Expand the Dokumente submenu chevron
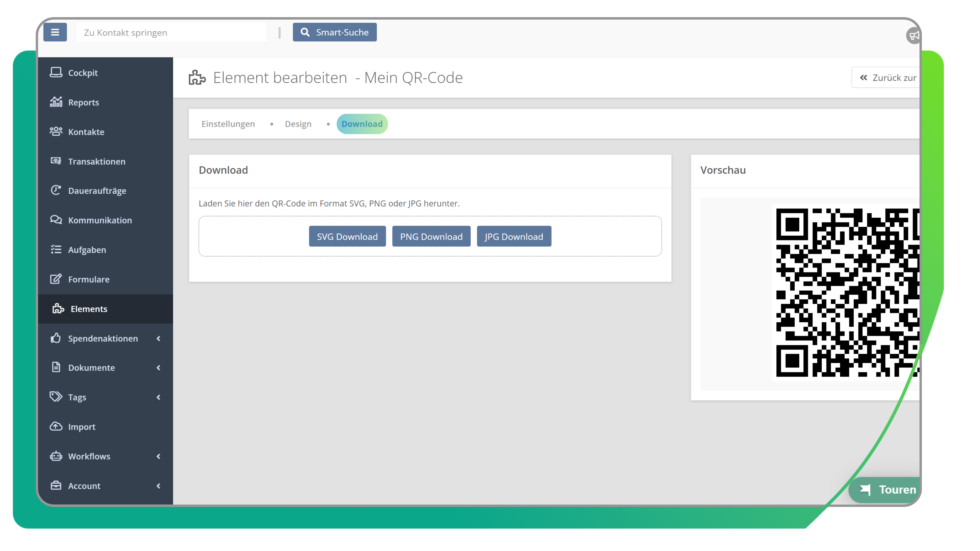Screen dimensions: 980x551 pyautogui.click(x=158, y=367)
